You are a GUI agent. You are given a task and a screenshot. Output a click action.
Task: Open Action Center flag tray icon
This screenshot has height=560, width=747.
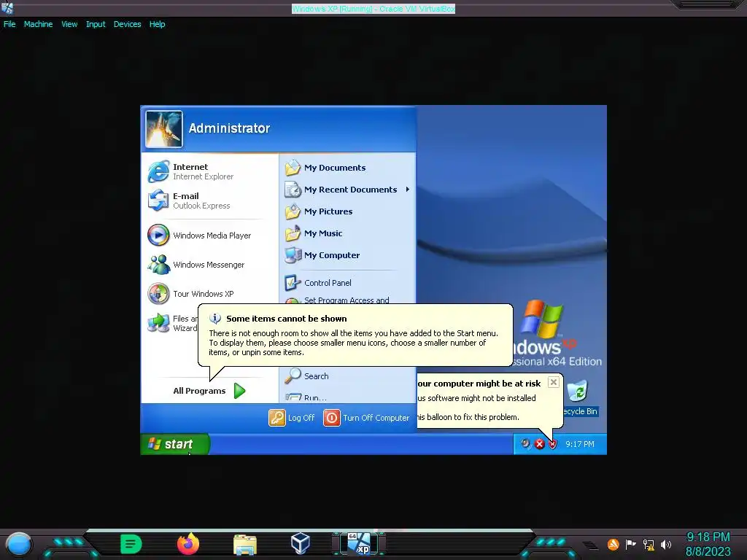[x=631, y=544]
